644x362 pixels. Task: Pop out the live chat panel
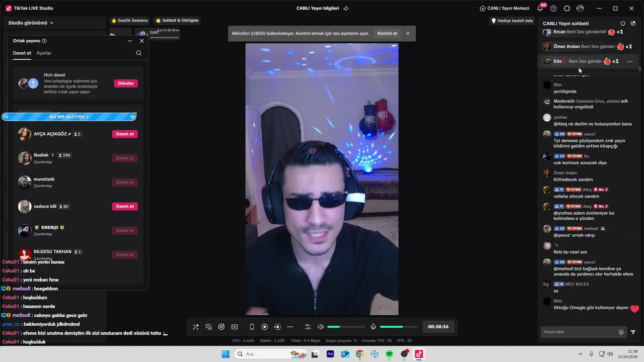tap(633, 24)
